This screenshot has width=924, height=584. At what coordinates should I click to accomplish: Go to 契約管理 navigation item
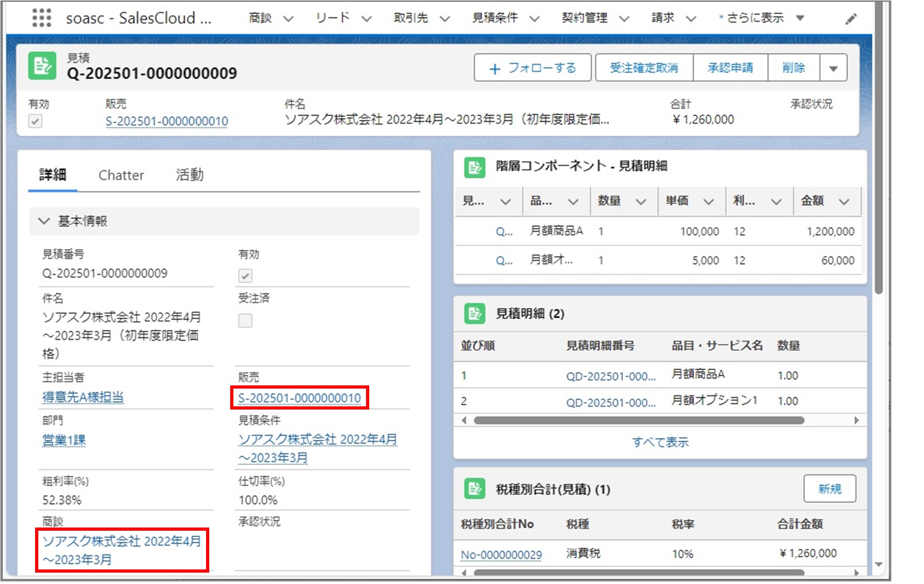(584, 18)
